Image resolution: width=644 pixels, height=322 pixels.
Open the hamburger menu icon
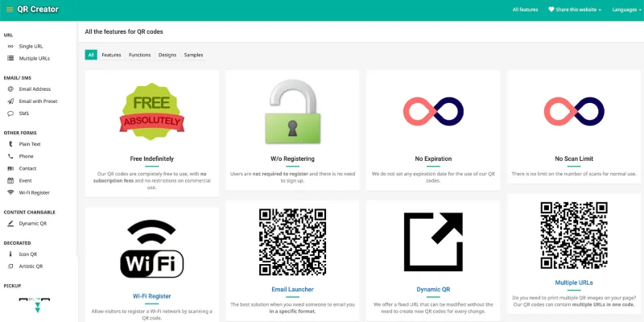[10, 10]
